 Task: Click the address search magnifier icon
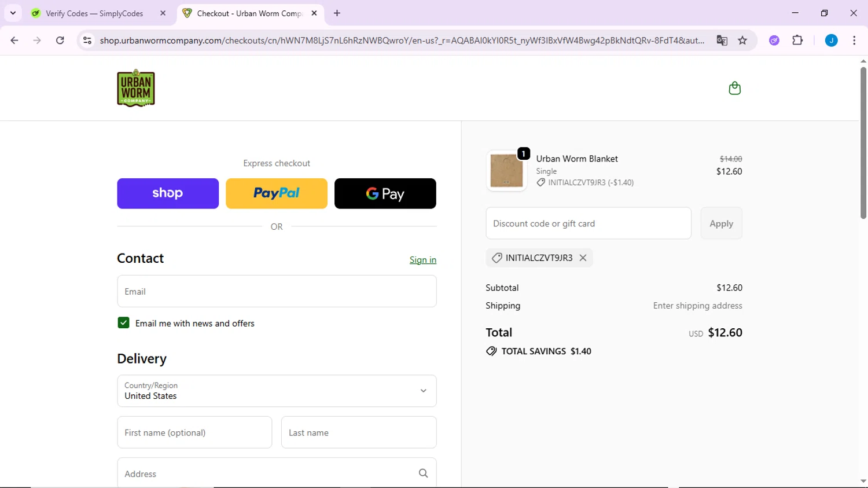coord(424,474)
